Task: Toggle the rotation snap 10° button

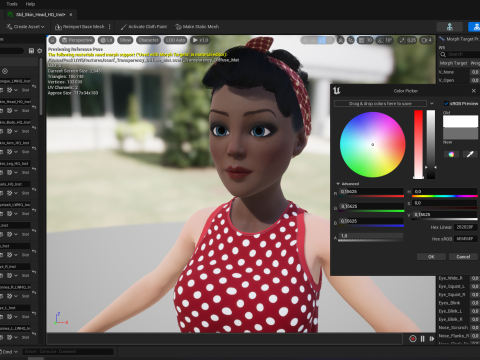Action: tap(385, 40)
